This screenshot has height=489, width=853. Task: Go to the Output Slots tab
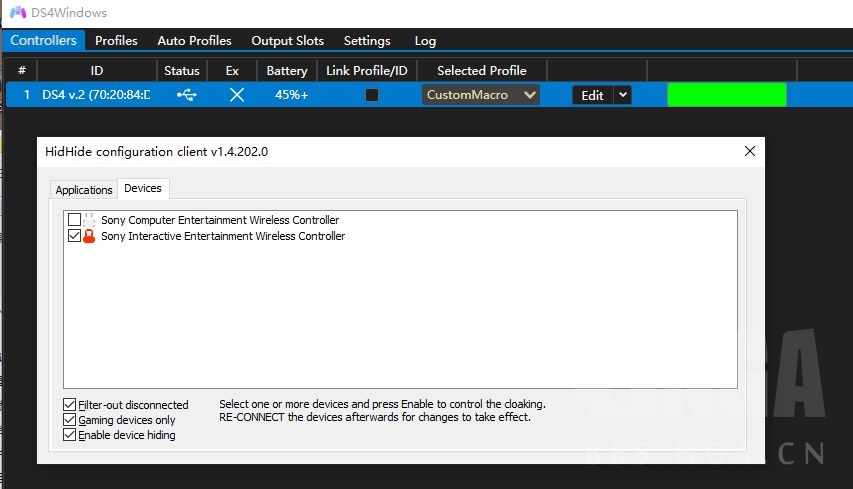pos(287,41)
